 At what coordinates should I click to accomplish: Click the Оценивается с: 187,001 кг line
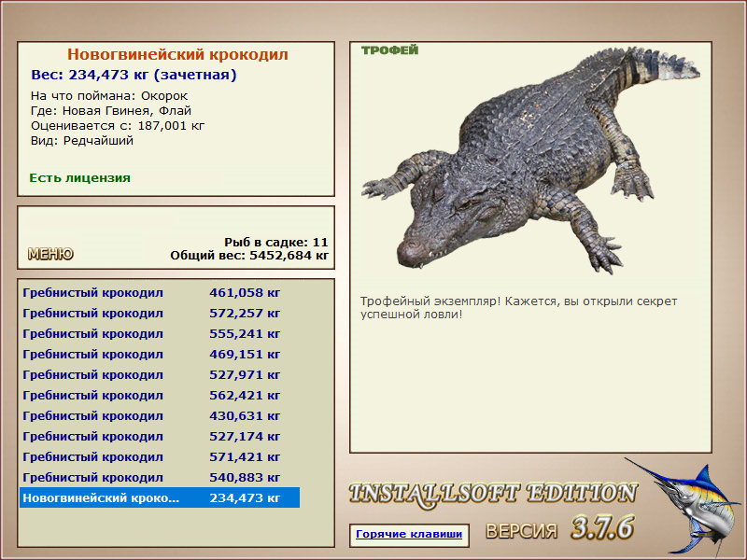click(x=118, y=126)
